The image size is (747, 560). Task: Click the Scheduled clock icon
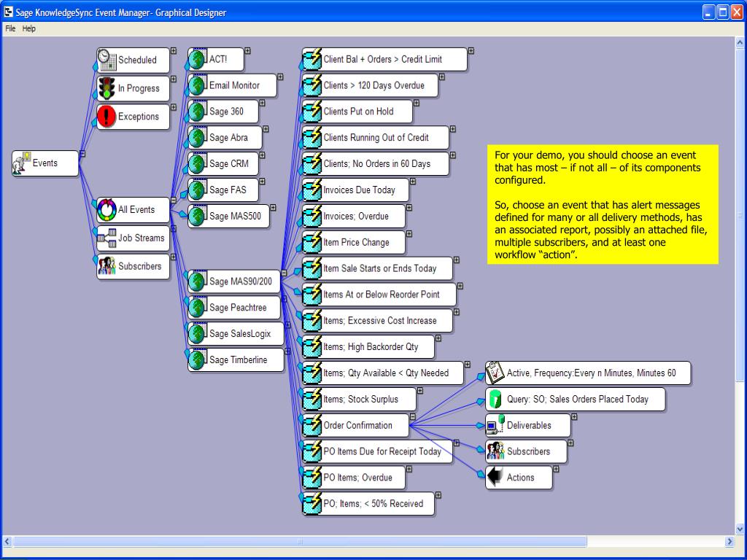[107, 60]
